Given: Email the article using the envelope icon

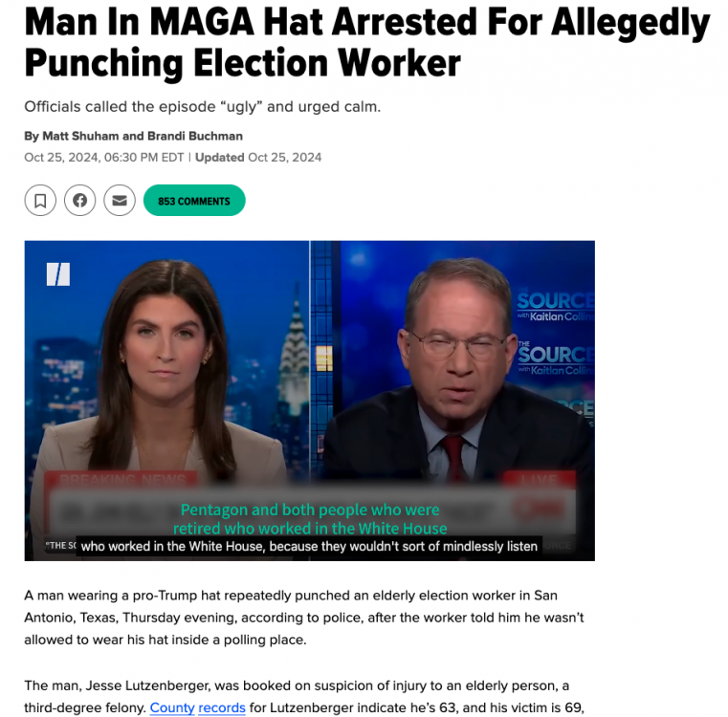Looking at the screenshot, I should click(x=120, y=201).
